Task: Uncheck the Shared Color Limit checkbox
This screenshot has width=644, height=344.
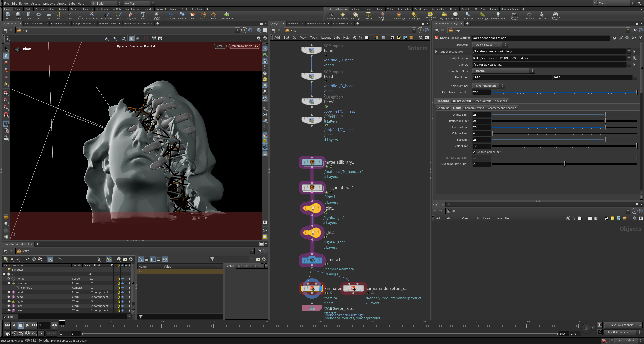Action: (x=474, y=152)
